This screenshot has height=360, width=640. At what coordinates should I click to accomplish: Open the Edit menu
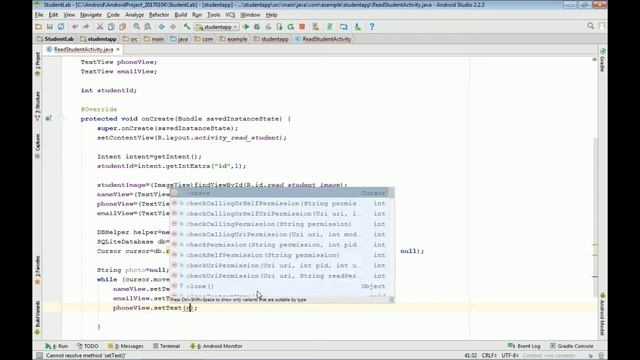tap(53, 15)
